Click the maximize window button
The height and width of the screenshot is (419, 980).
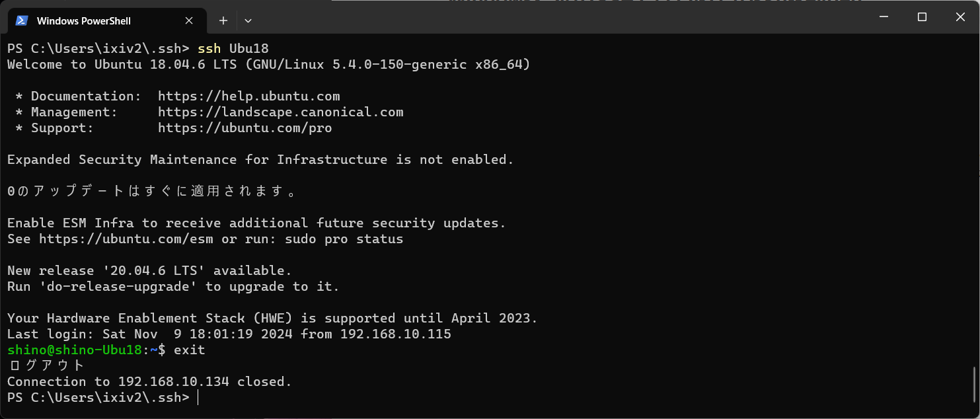point(922,17)
